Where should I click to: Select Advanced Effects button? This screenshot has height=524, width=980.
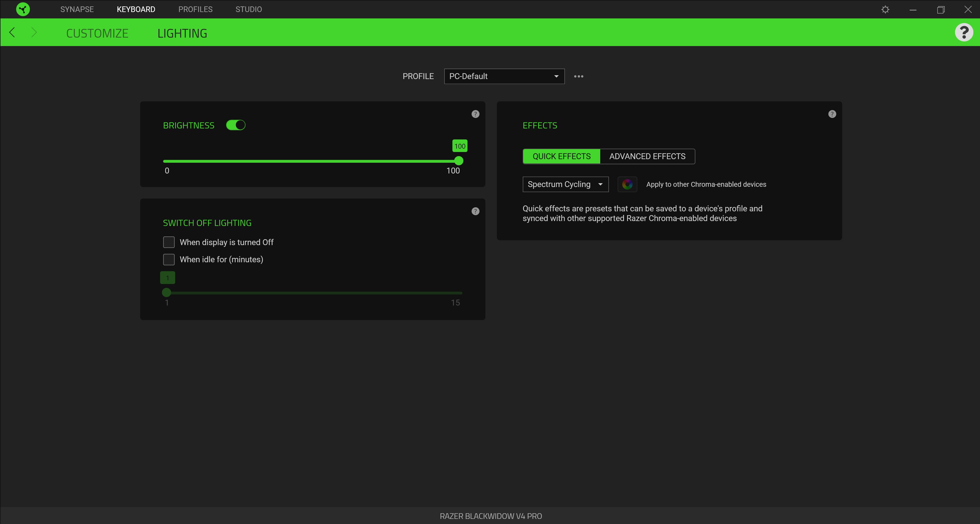pyautogui.click(x=647, y=156)
